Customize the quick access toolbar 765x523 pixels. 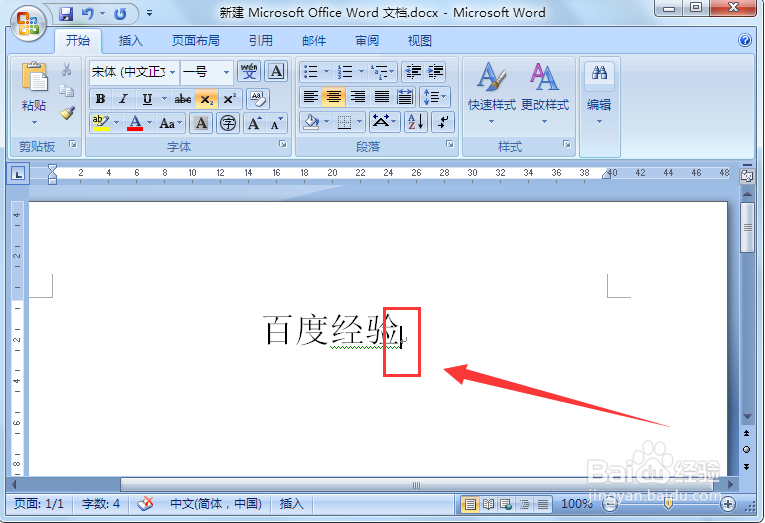click(x=149, y=14)
